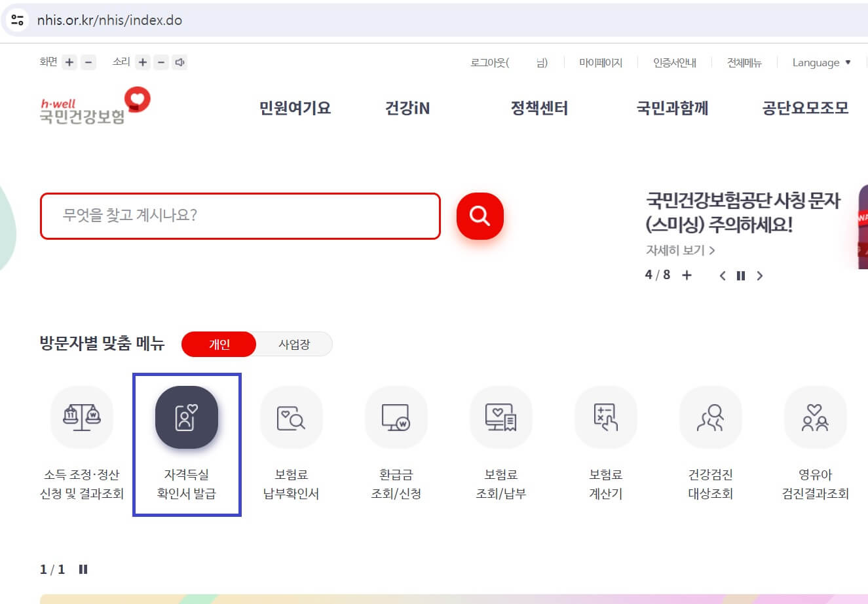Go to next notice slide arrow

pyautogui.click(x=760, y=276)
